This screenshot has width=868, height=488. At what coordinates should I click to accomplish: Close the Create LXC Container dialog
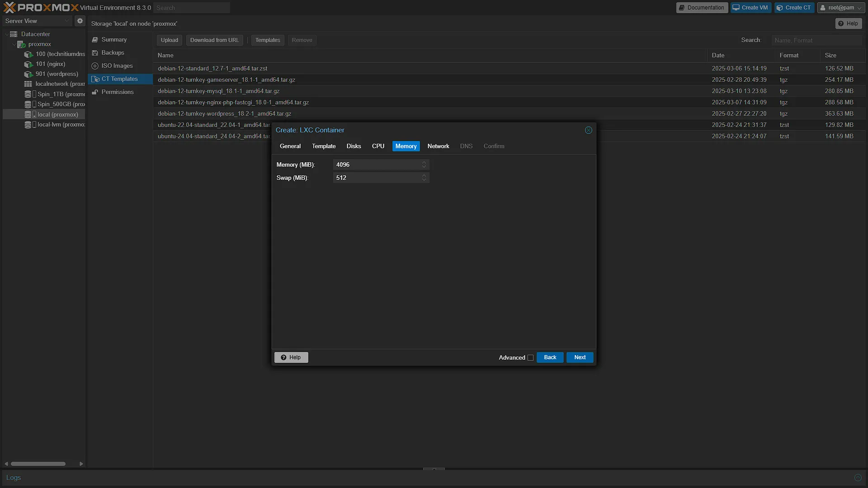point(589,130)
